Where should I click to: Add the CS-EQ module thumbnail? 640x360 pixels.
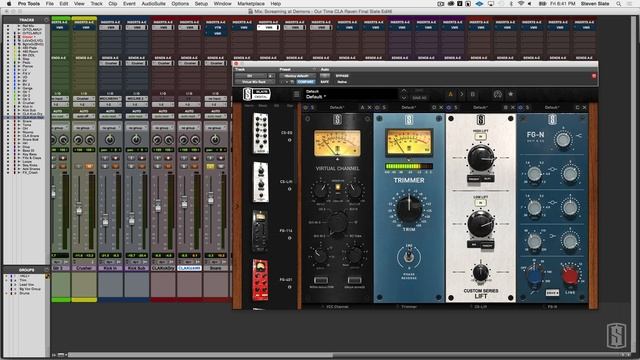click(x=260, y=133)
